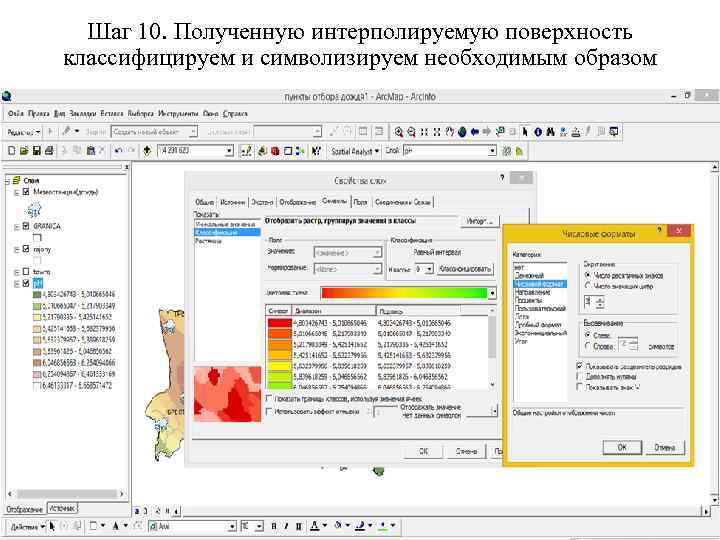Open the Вставка menu

click(x=112, y=113)
